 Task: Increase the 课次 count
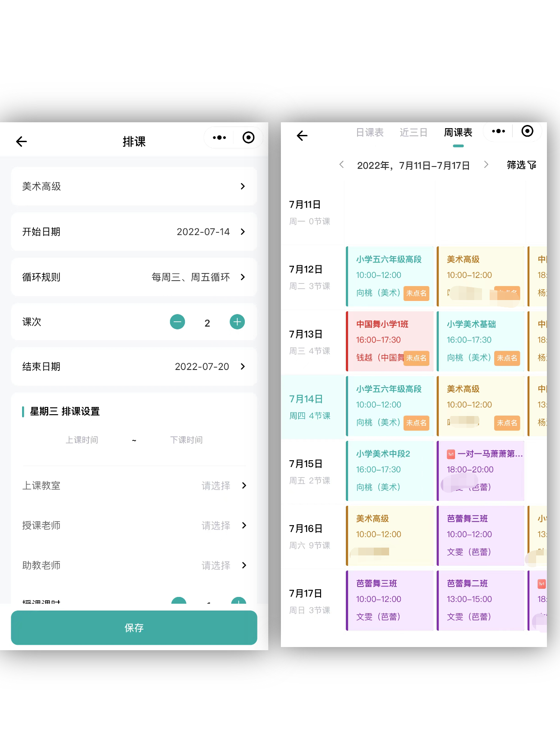(237, 322)
